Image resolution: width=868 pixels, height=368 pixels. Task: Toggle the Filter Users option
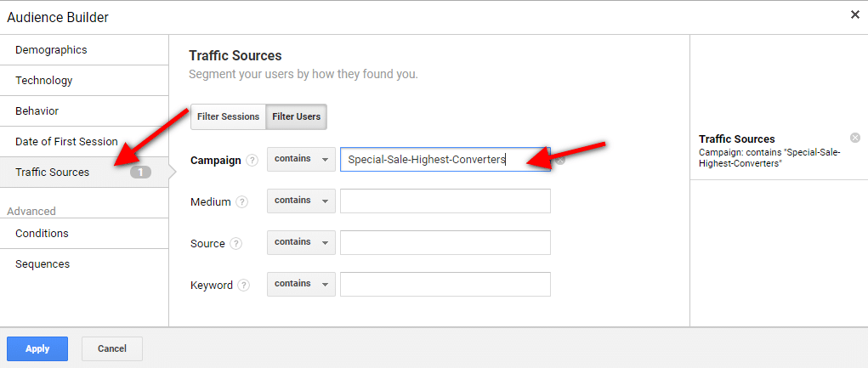pyautogui.click(x=296, y=116)
